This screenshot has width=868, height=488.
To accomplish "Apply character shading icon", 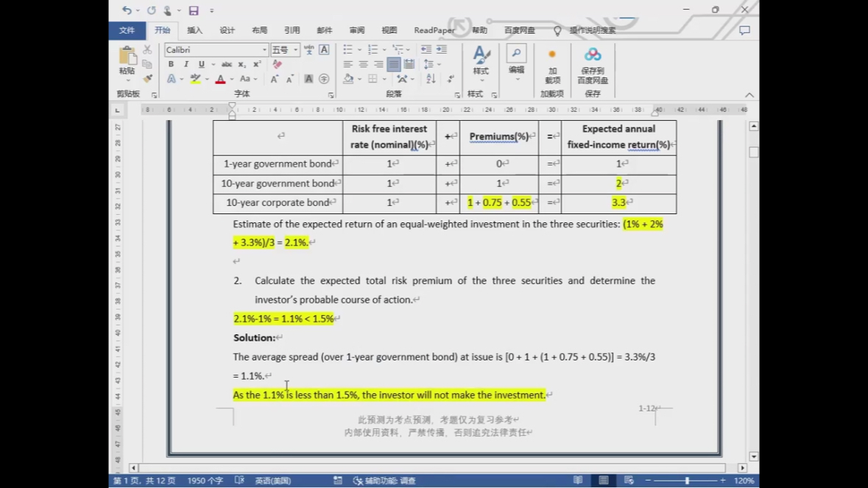I will (309, 79).
